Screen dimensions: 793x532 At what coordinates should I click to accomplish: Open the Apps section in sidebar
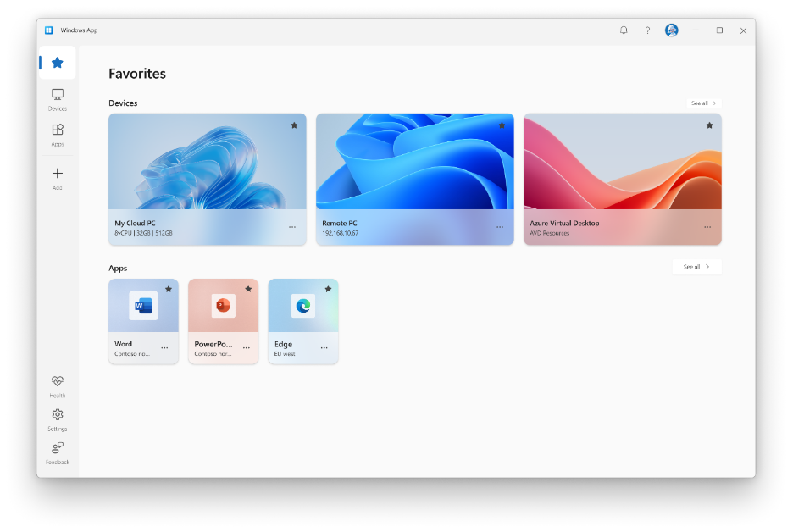coord(57,135)
